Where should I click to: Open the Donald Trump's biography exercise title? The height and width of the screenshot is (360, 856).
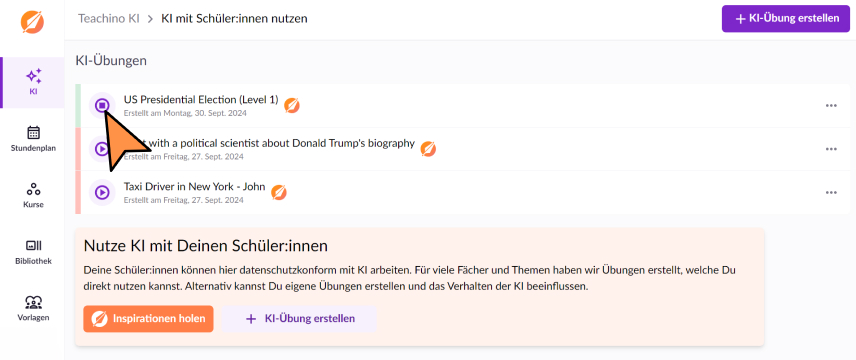coord(269,144)
